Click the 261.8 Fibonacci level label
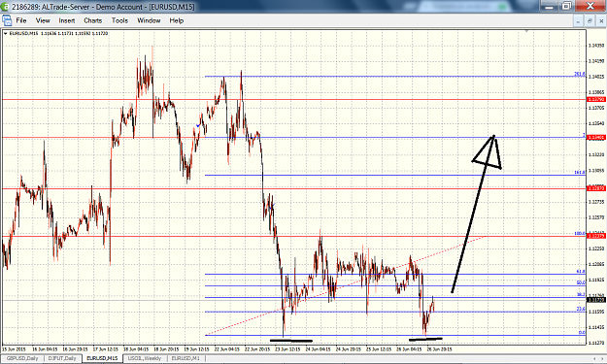 coord(580,74)
